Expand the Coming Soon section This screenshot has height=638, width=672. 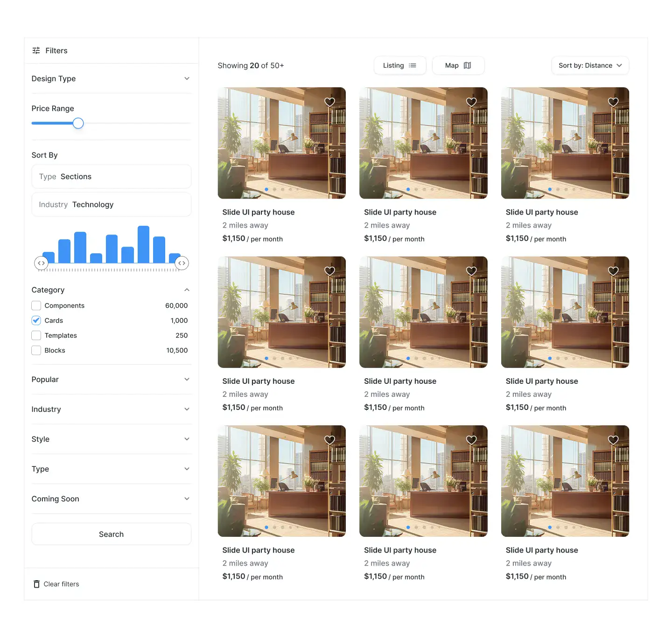tap(111, 499)
